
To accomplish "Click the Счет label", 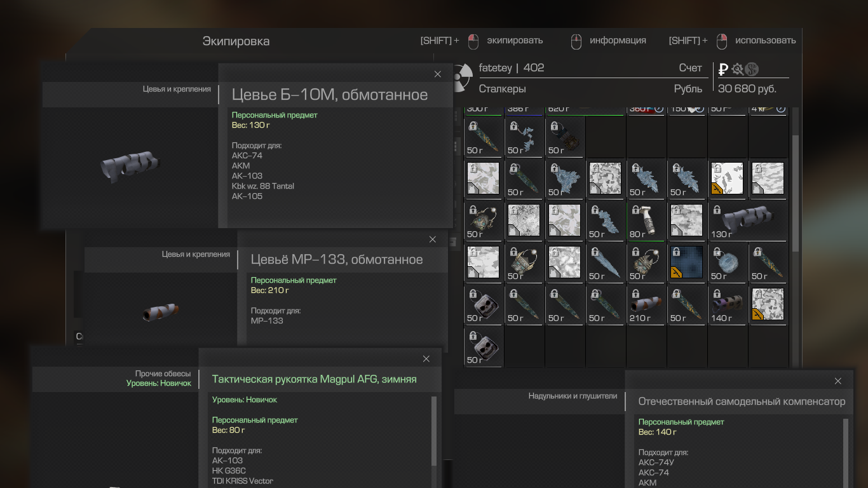I will click(691, 68).
